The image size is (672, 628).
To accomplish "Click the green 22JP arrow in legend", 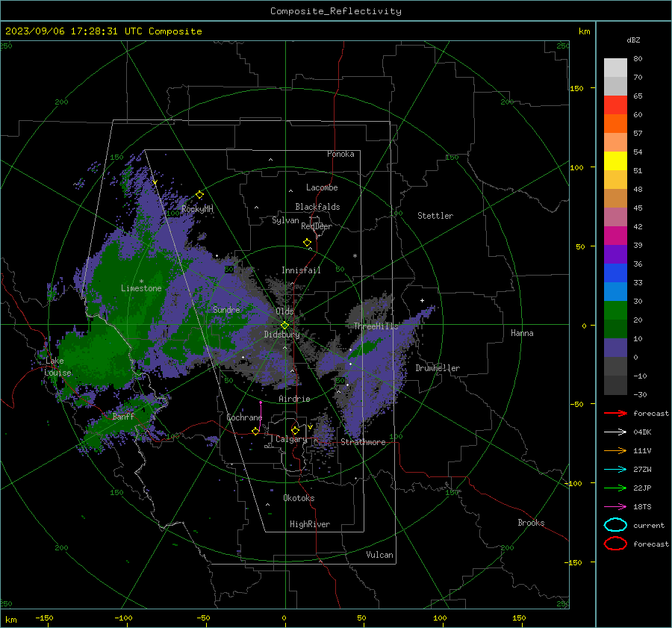I will pyautogui.click(x=615, y=488).
